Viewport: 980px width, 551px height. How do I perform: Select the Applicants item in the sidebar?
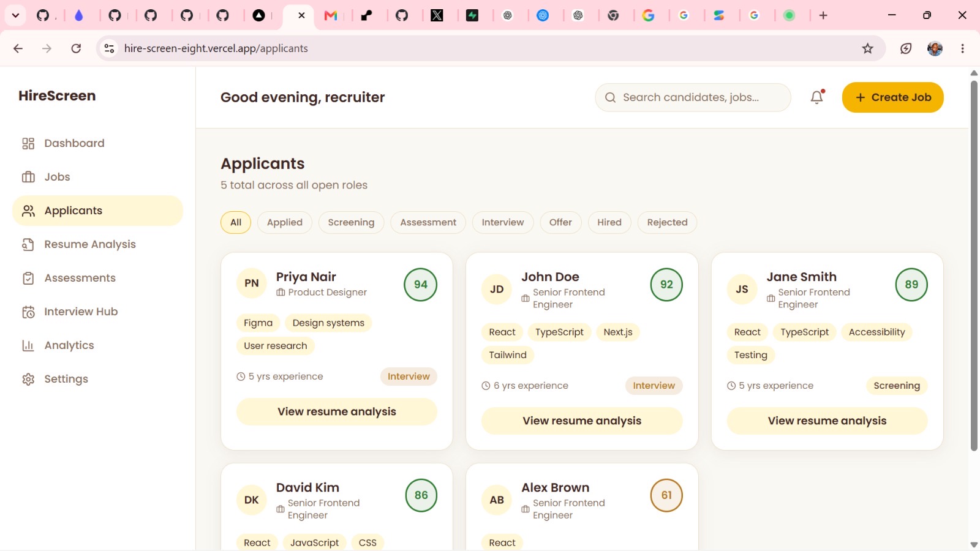(97, 211)
